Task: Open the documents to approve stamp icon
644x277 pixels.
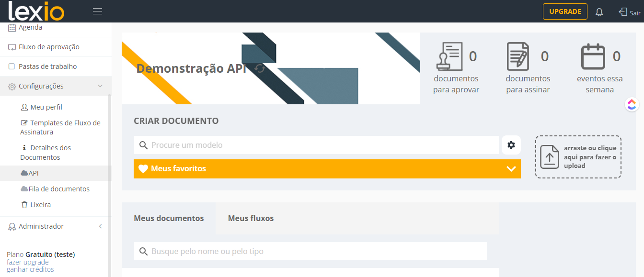Action: point(449,56)
